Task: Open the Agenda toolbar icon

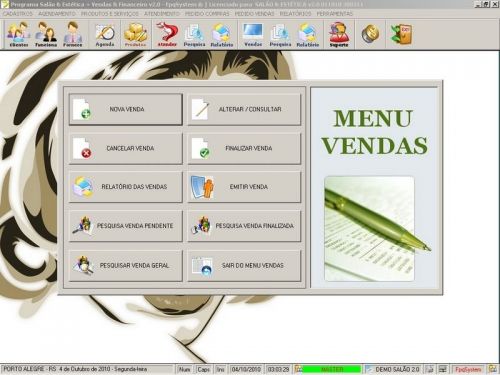Action: coord(105,34)
